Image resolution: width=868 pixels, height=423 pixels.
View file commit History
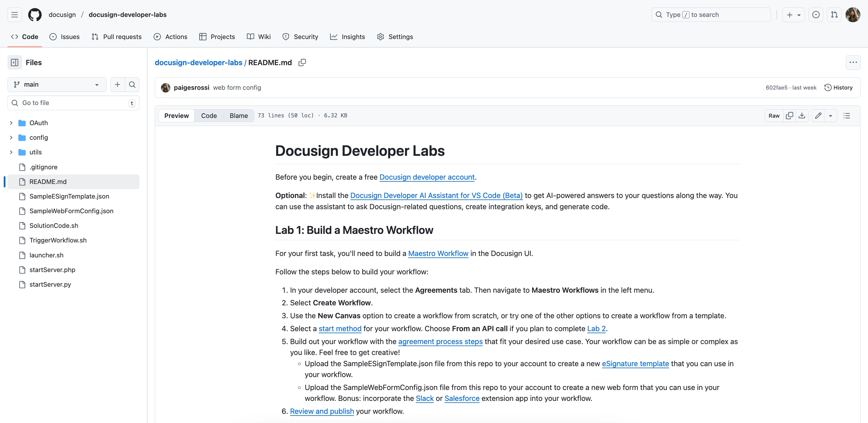pyautogui.click(x=838, y=88)
